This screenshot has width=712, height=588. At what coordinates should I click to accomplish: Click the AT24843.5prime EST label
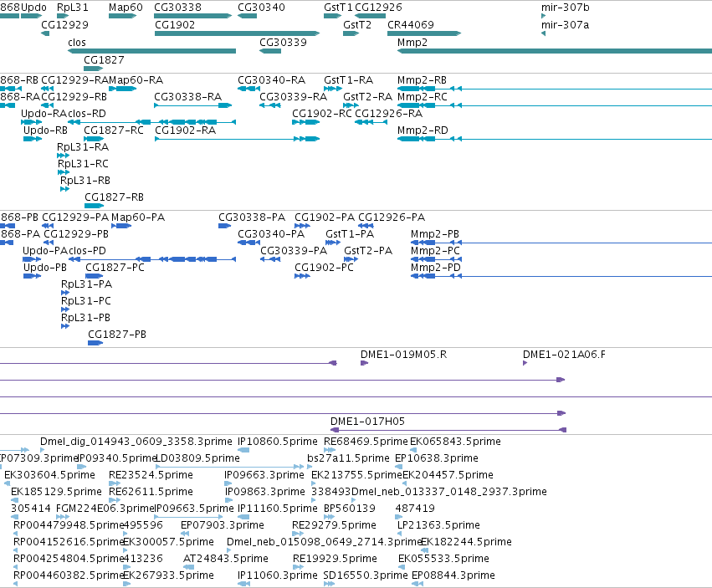tap(226, 559)
